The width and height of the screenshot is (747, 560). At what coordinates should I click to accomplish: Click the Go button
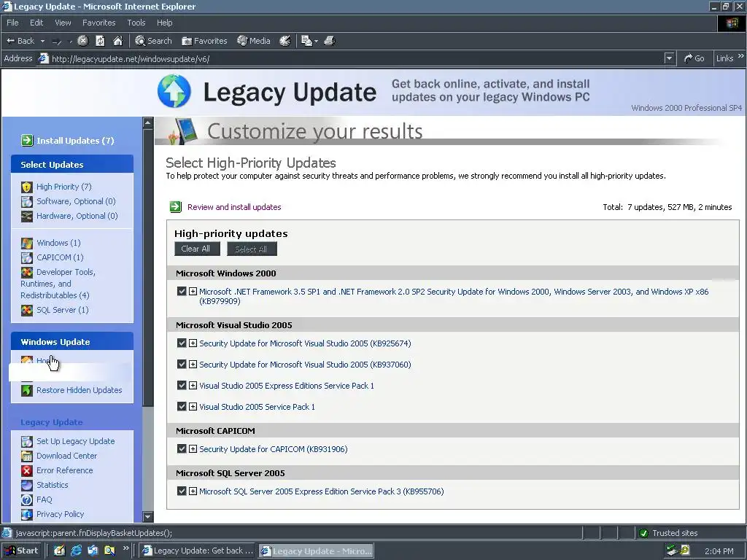point(694,58)
